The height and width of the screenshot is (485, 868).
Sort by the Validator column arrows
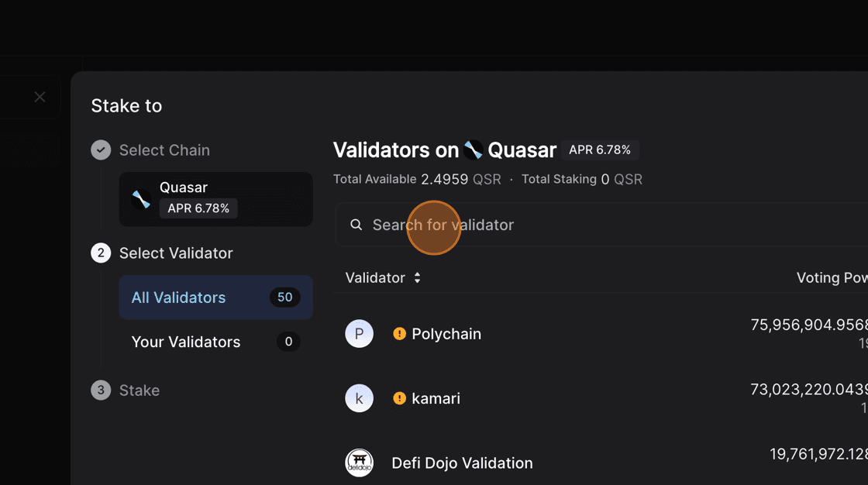pyautogui.click(x=417, y=277)
